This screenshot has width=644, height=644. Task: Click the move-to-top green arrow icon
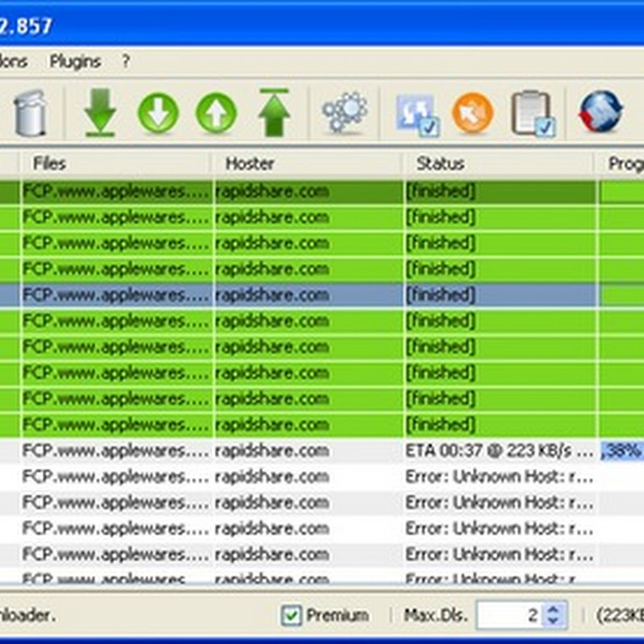pos(274,113)
